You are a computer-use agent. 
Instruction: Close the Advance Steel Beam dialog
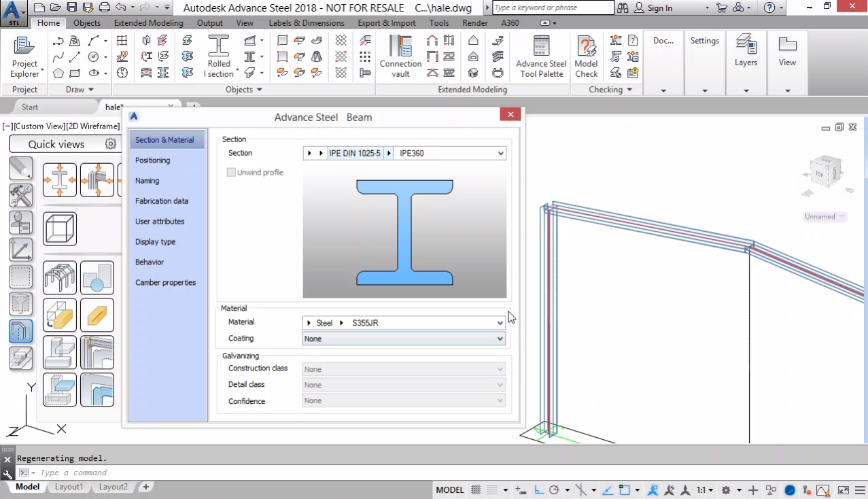[x=510, y=115]
